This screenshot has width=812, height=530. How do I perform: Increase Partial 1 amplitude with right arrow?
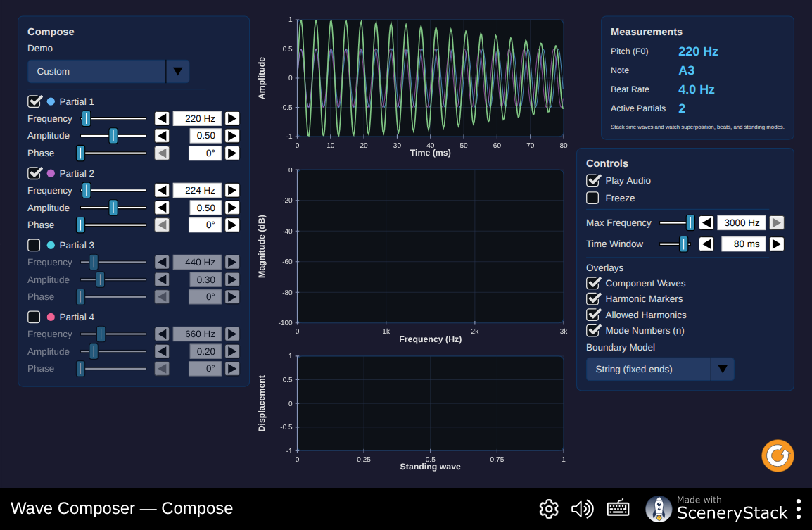[232, 136]
